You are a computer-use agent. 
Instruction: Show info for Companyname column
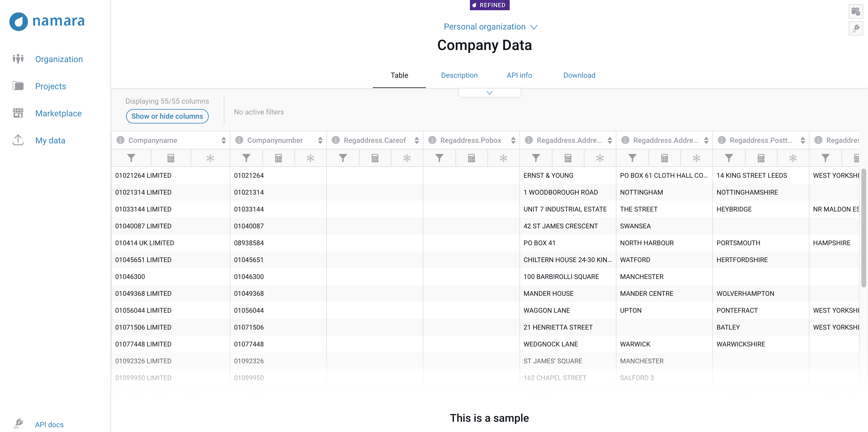click(120, 140)
